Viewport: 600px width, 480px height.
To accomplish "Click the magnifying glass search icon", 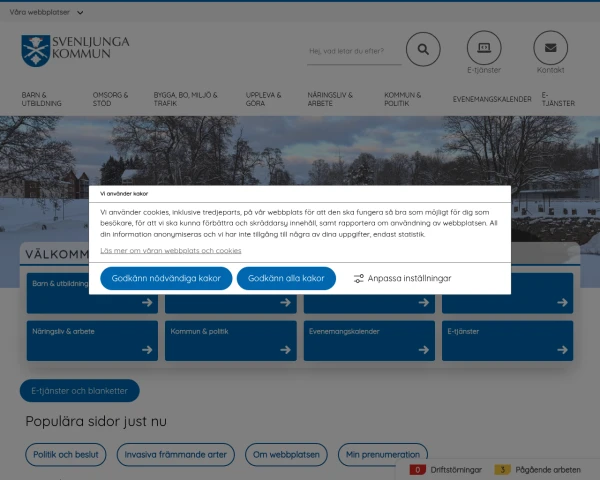I will pos(423,48).
